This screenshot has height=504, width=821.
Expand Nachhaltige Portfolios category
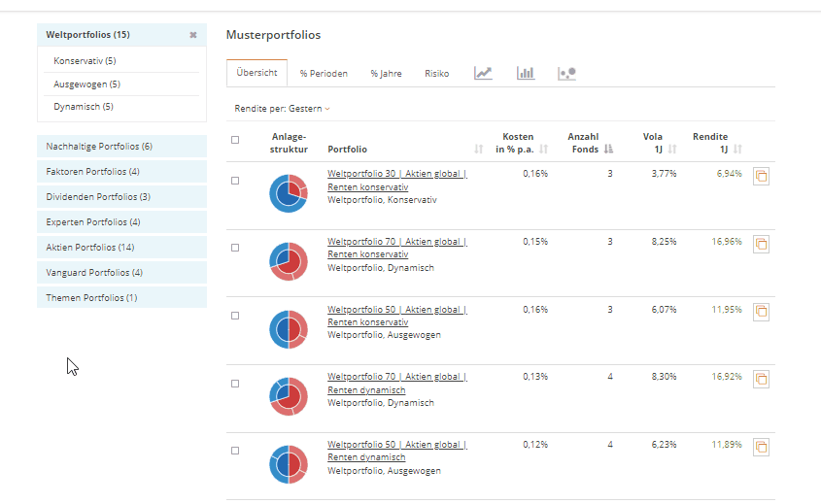point(121,147)
